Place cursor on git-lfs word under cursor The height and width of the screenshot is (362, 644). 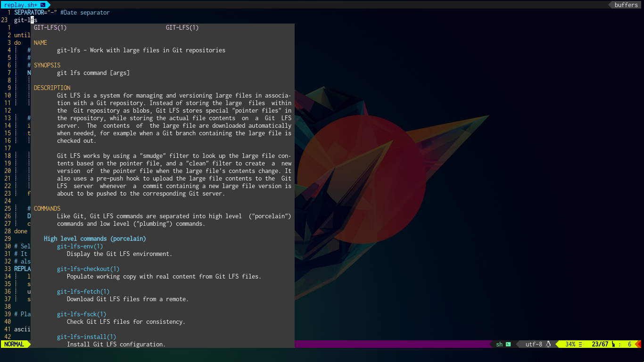25,20
